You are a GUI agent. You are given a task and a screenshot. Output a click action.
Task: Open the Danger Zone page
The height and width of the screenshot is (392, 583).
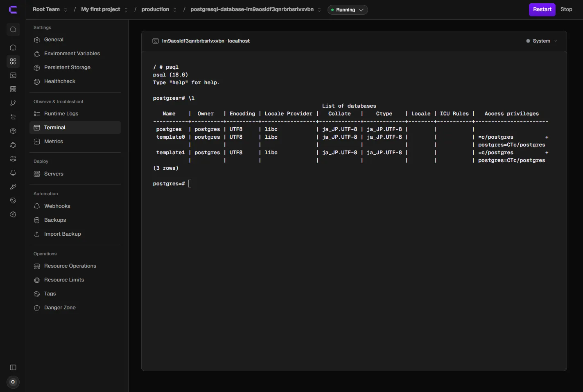click(x=75, y=308)
